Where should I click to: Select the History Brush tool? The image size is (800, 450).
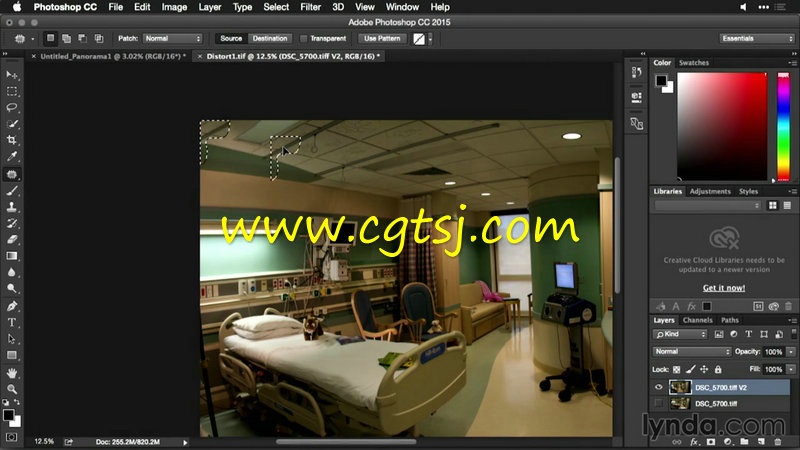tap(11, 223)
